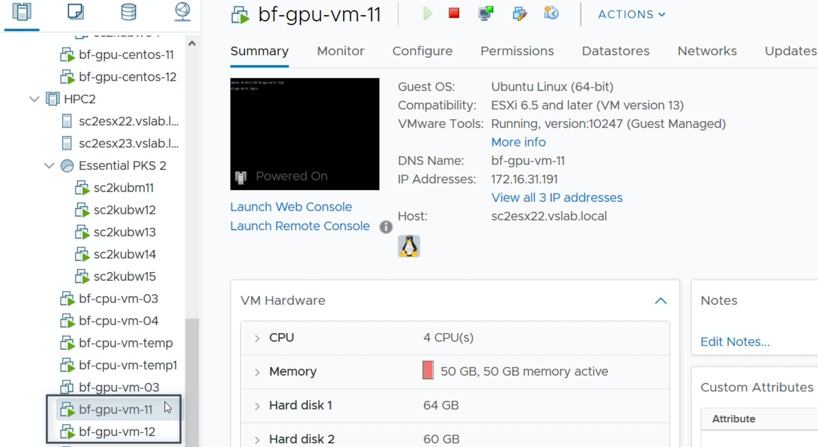
Task: Collapse the Essential PKS 2 tree node
Action: click(x=49, y=166)
